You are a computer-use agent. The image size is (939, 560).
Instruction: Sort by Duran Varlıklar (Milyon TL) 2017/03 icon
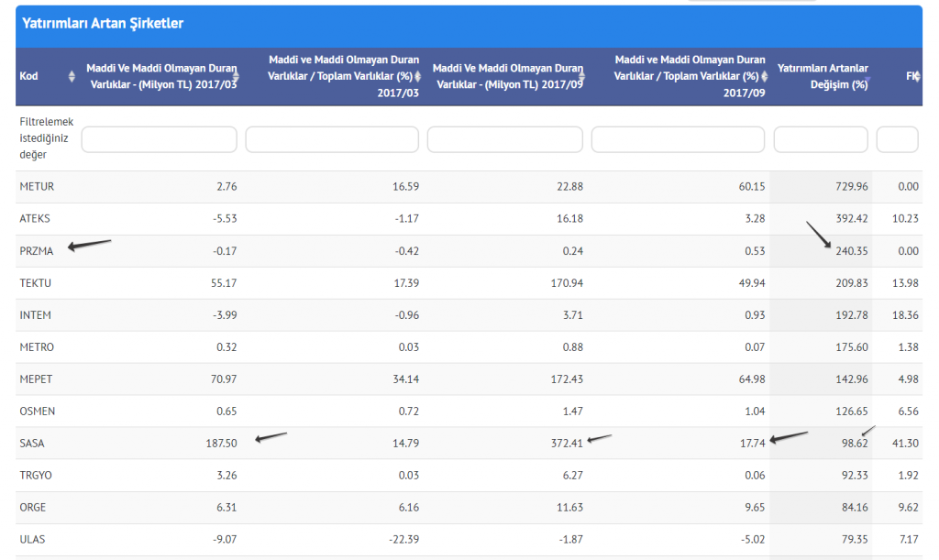236,76
